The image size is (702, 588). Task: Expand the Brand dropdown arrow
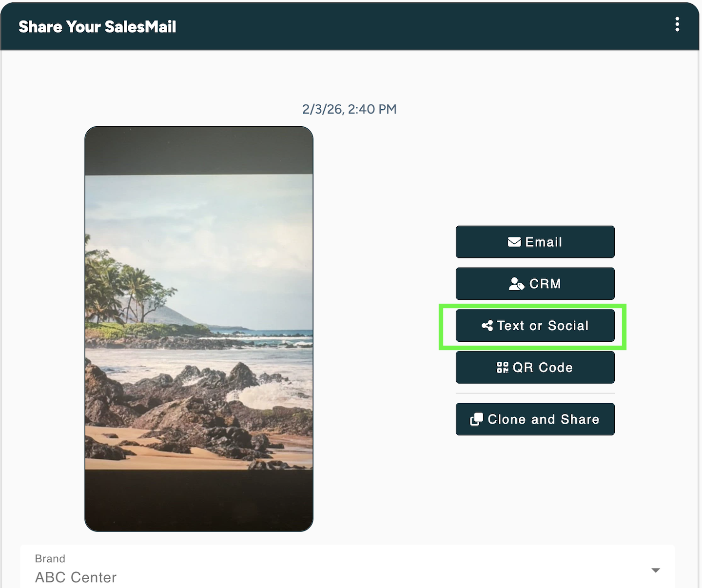656,570
